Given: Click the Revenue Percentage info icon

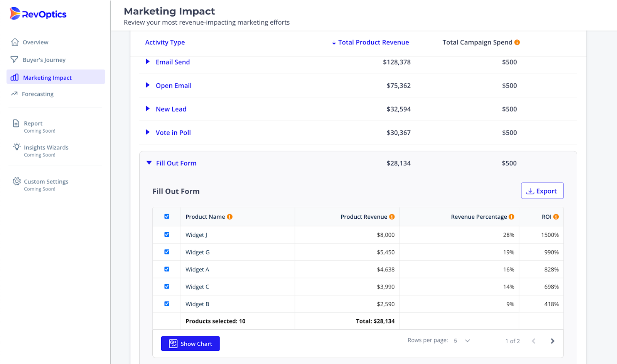Looking at the screenshot, I should click(x=511, y=217).
